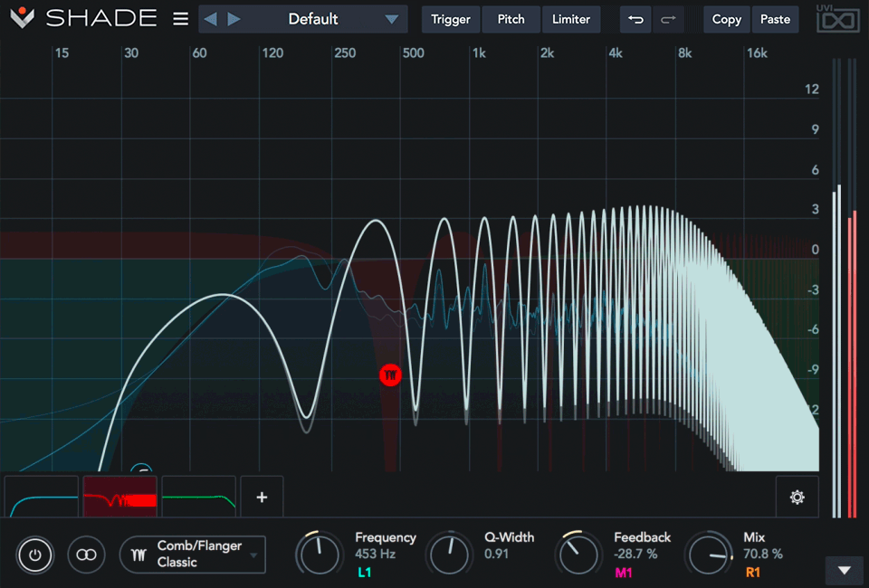Viewport: 869px width, 588px height.
Task: Add a new filter band with plus
Action: click(x=262, y=497)
